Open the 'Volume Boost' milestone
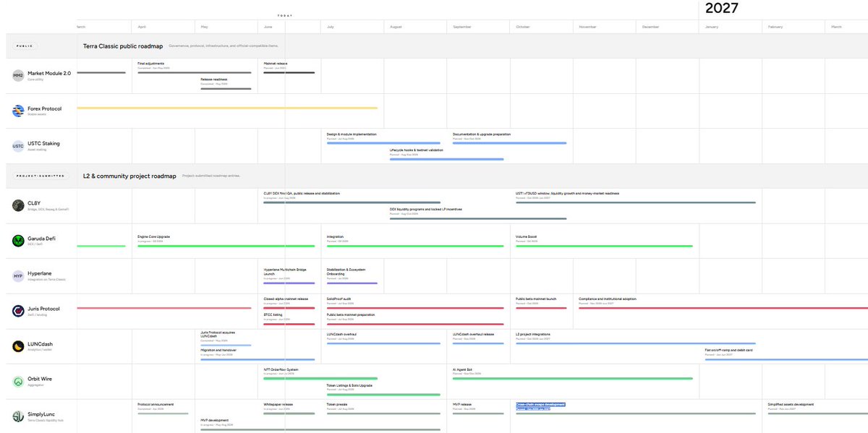The image size is (868, 433). [x=527, y=236]
